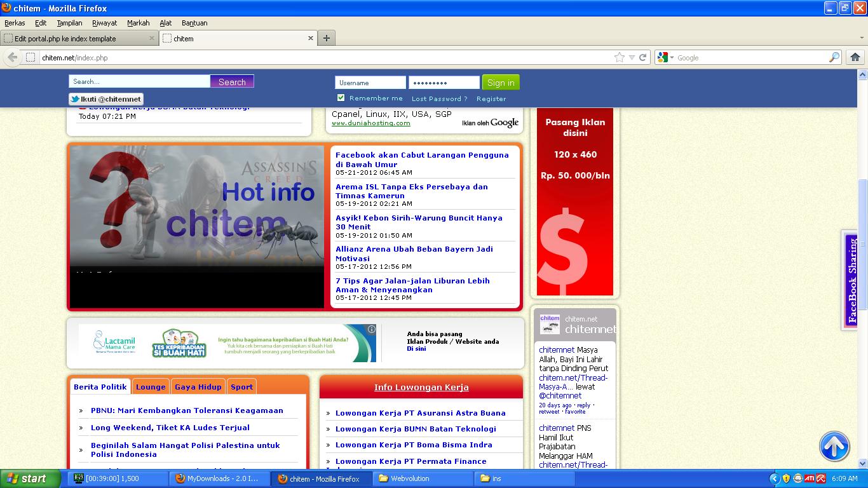The width and height of the screenshot is (868, 488).
Task: Click the Ikuti @chitemnet Twitter button
Action: tap(106, 99)
